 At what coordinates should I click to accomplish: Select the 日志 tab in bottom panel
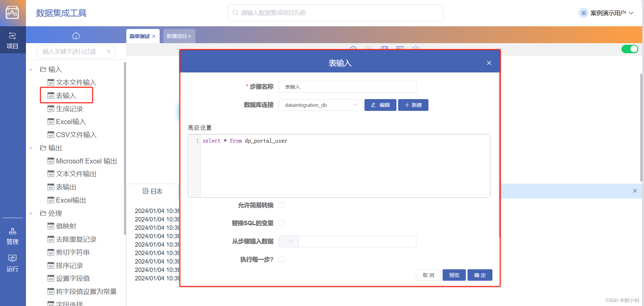153,191
